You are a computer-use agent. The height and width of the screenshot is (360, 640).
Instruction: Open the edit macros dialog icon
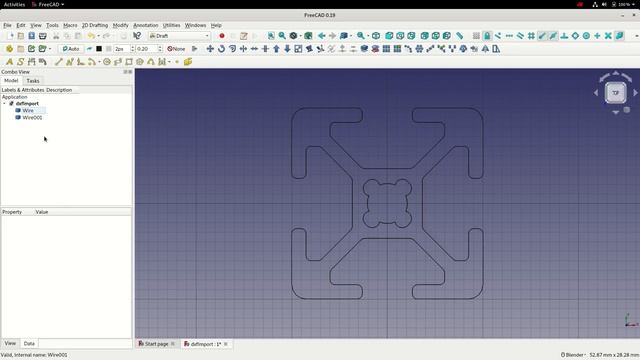(244, 36)
